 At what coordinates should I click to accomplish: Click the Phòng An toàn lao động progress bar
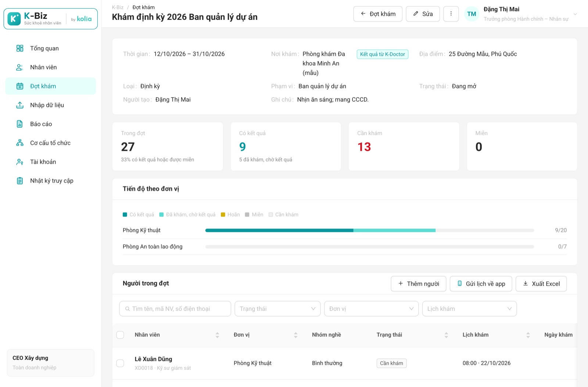click(369, 247)
